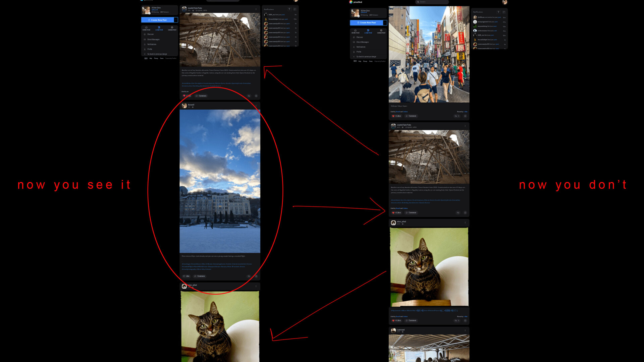Like the zion_pfed cat photo post
This screenshot has width=644, height=362.
point(396,320)
